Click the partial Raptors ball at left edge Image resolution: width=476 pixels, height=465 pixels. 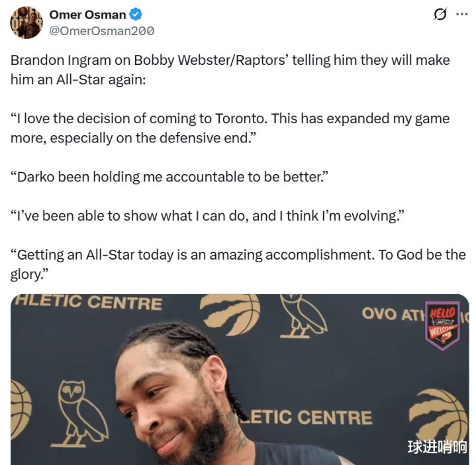pyautogui.click(x=21, y=409)
